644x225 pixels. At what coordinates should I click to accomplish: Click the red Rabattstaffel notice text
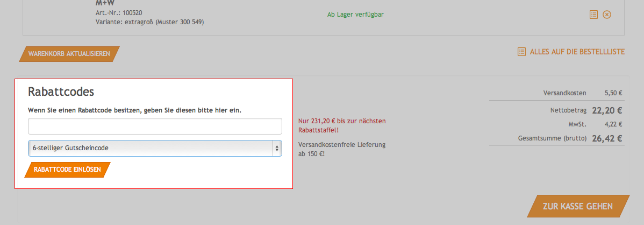pos(341,125)
